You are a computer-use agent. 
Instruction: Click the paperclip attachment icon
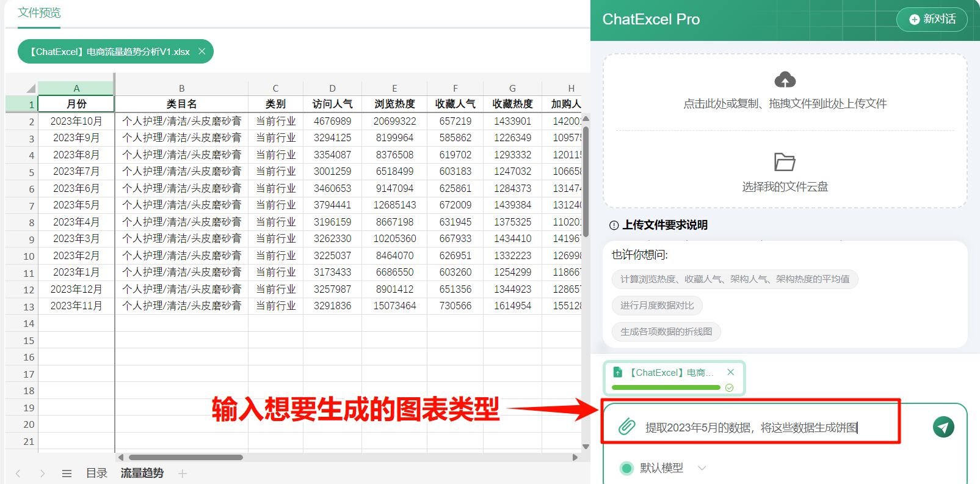[626, 427]
